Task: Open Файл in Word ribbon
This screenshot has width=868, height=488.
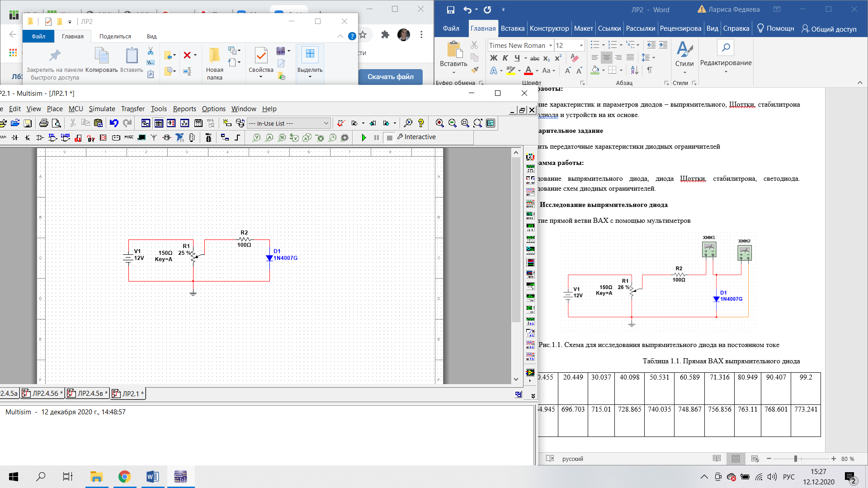Action: pos(451,28)
